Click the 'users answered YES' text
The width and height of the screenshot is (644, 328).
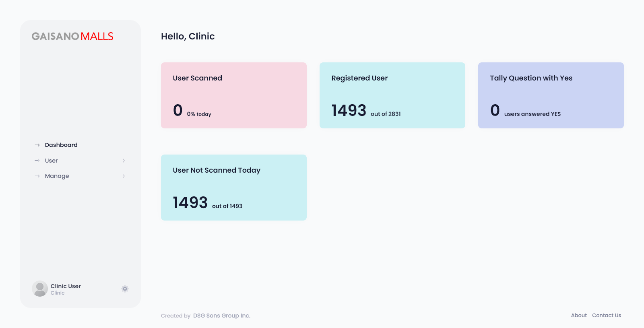pyautogui.click(x=533, y=114)
